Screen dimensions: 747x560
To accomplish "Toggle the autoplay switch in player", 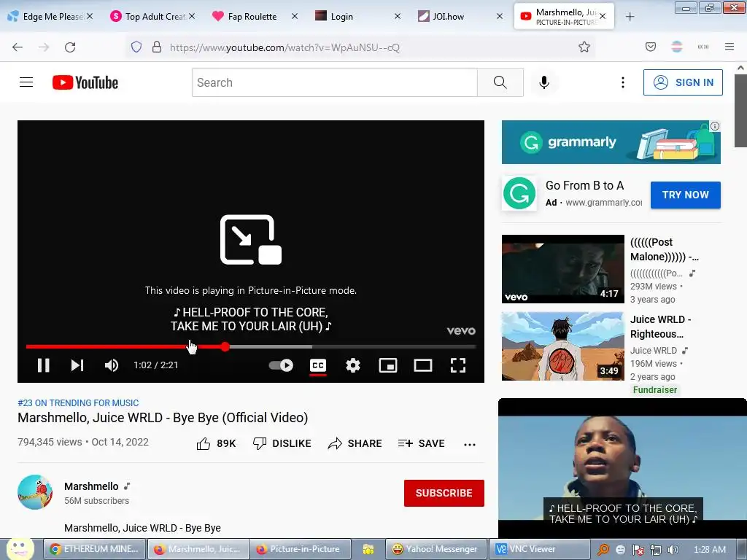I will (281, 365).
